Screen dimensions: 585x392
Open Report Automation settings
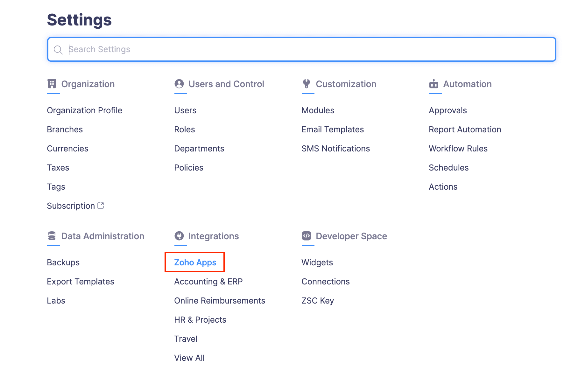click(465, 129)
